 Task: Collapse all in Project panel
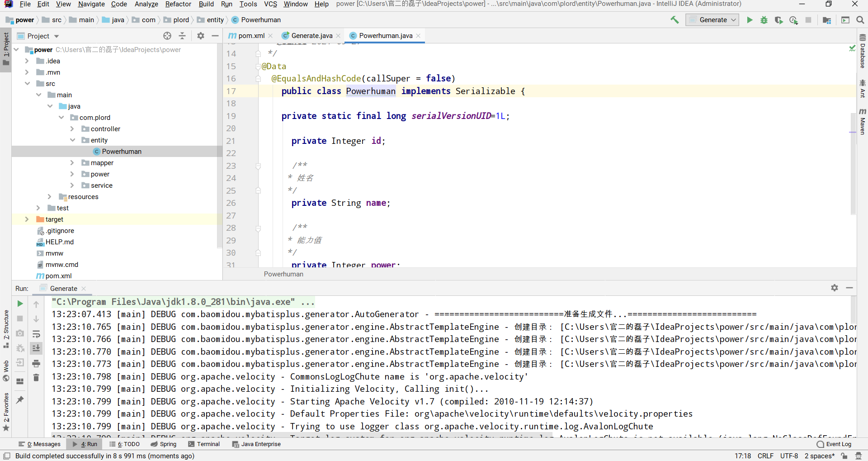182,36
